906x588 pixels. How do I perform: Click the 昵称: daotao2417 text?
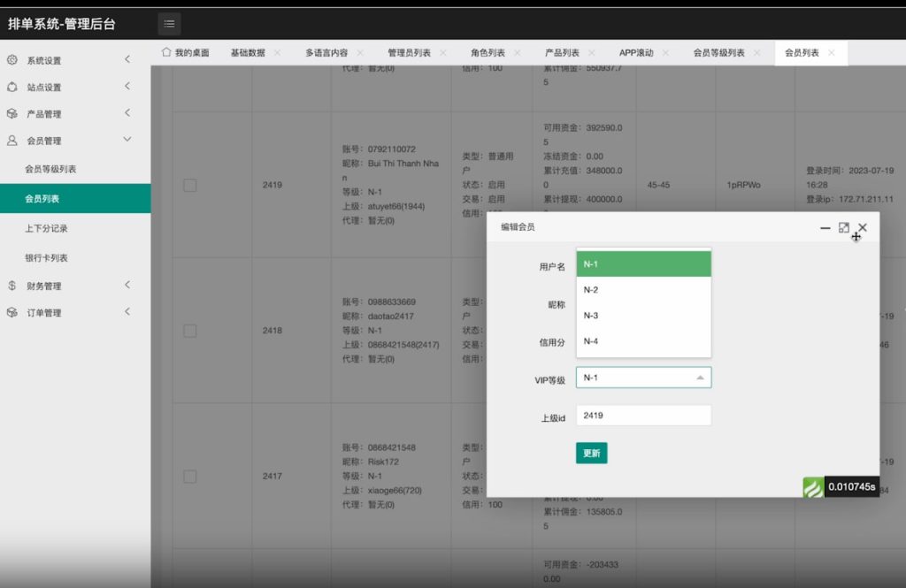(379, 316)
